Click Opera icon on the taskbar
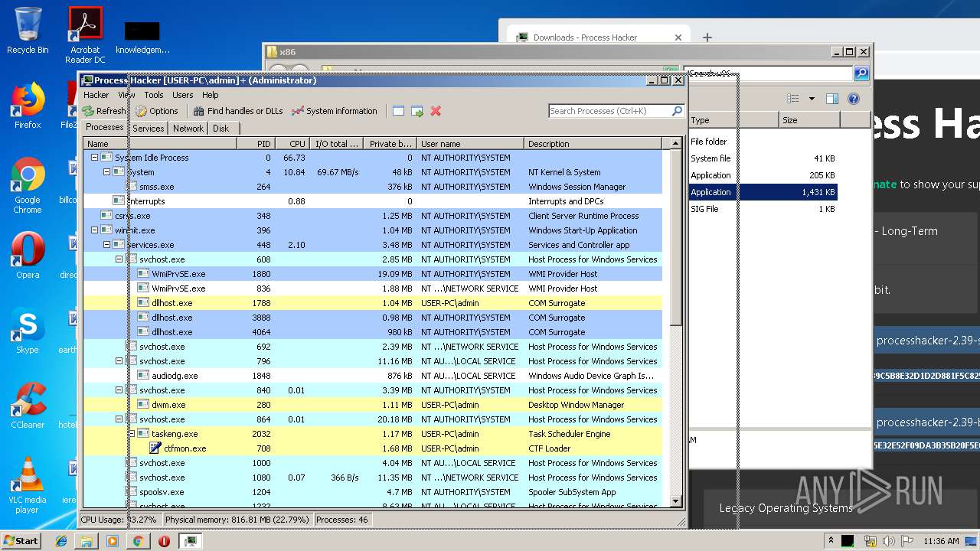980x551 pixels. [164, 541]
